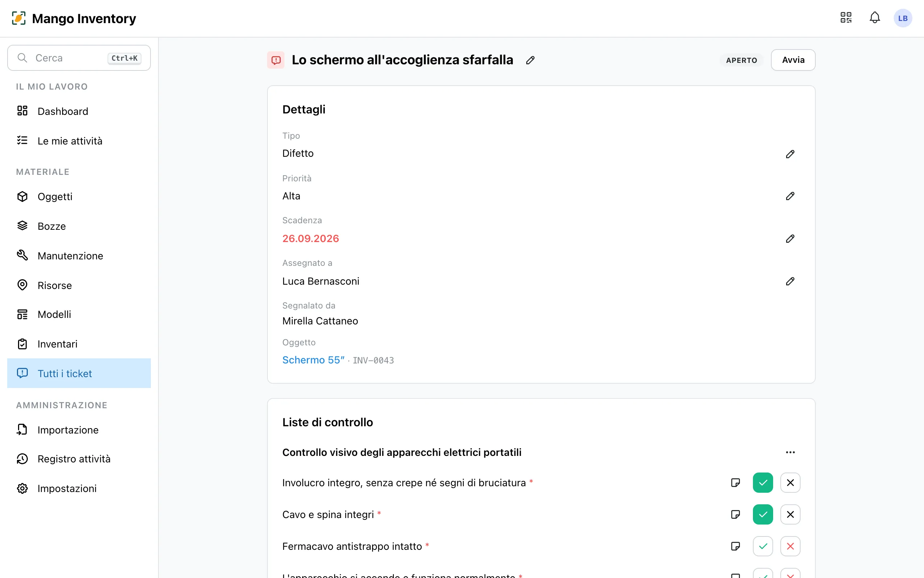Click the Avvia button

pos(793,60)
